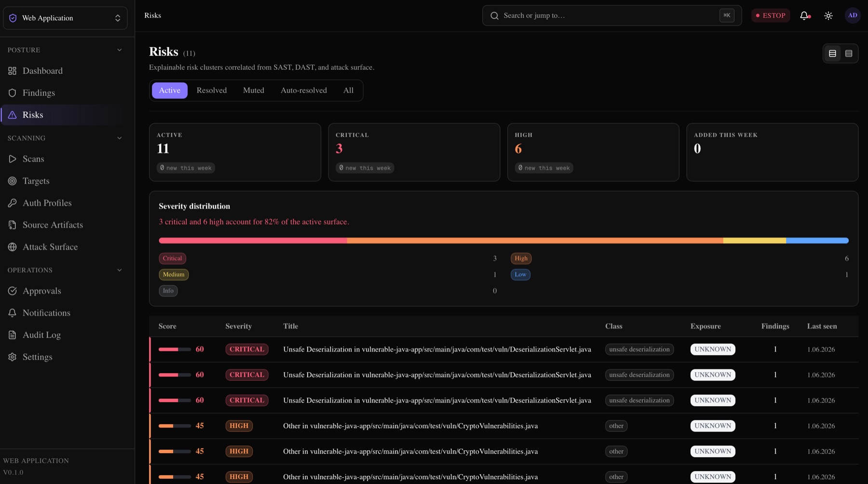Open the AD user avatar menu
The width and height of the screenshot is (868, 484).
(x=853, y=15)
